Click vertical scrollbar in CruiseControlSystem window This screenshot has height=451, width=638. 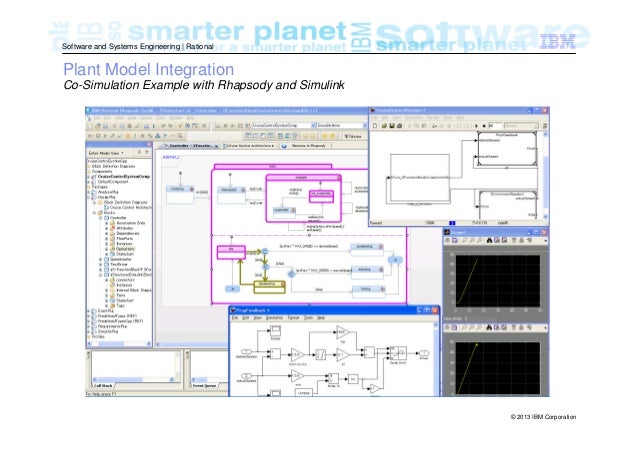pyautogui.click(x=546, y=175)
